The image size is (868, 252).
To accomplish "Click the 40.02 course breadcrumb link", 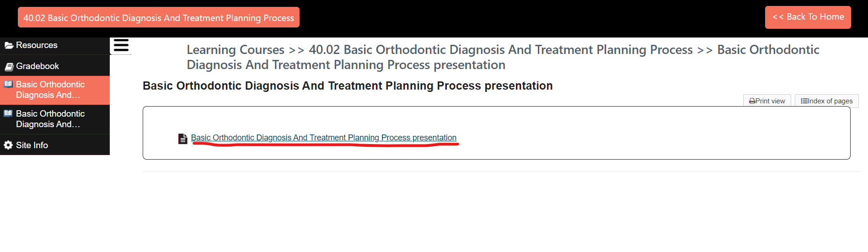I will coord(501,49).
